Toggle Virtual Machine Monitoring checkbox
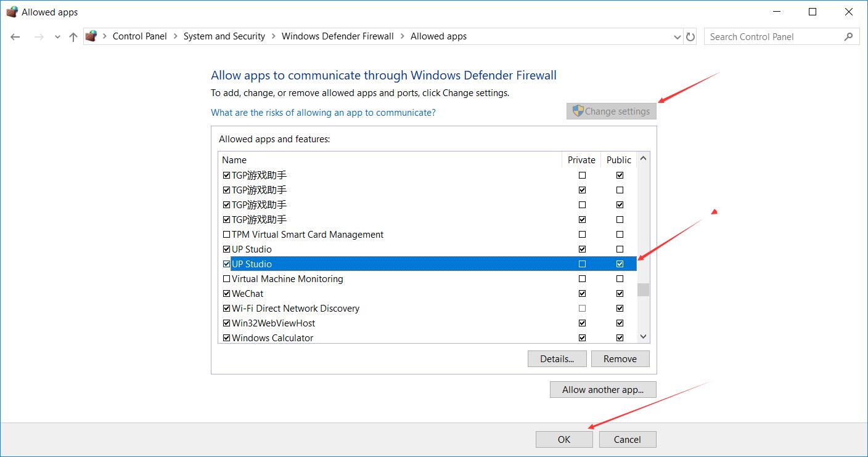The image size is (868, 457). click(226, 279)
